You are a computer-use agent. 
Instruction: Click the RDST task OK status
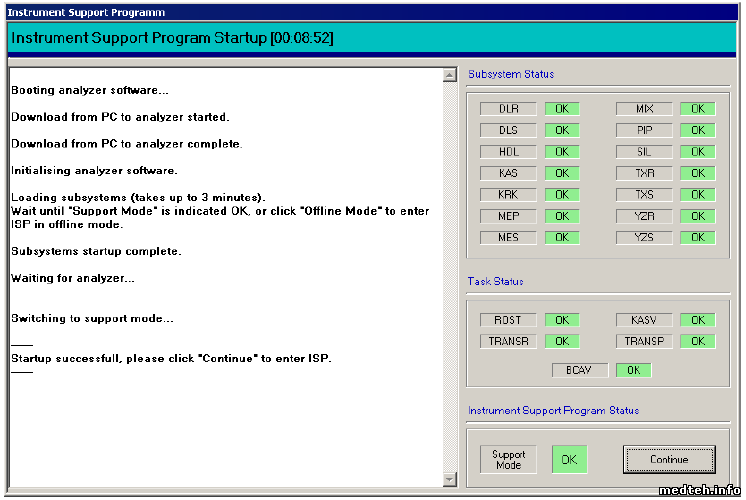tap(561, 320)
